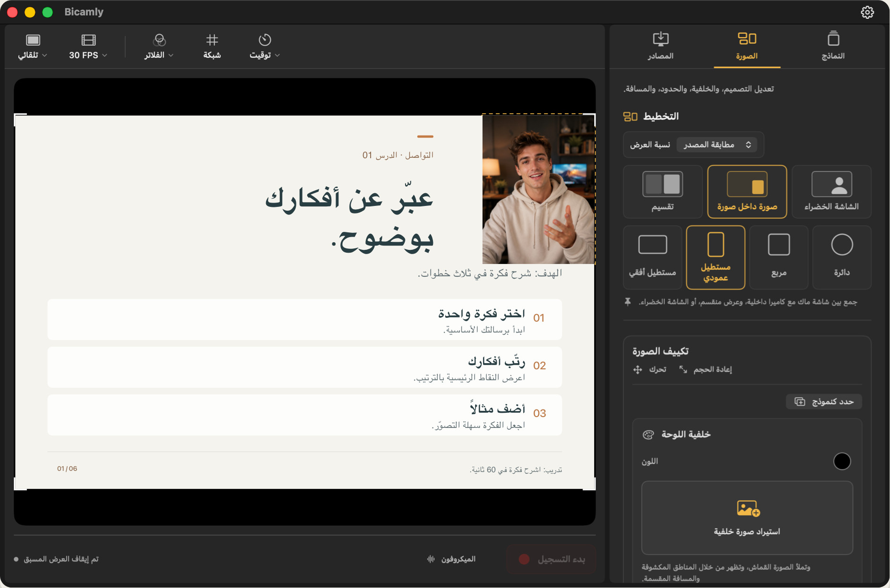This screenshot has height=588, width=890.
Task: Toggle the شبكة grid overlay
Action: point(212,47)
